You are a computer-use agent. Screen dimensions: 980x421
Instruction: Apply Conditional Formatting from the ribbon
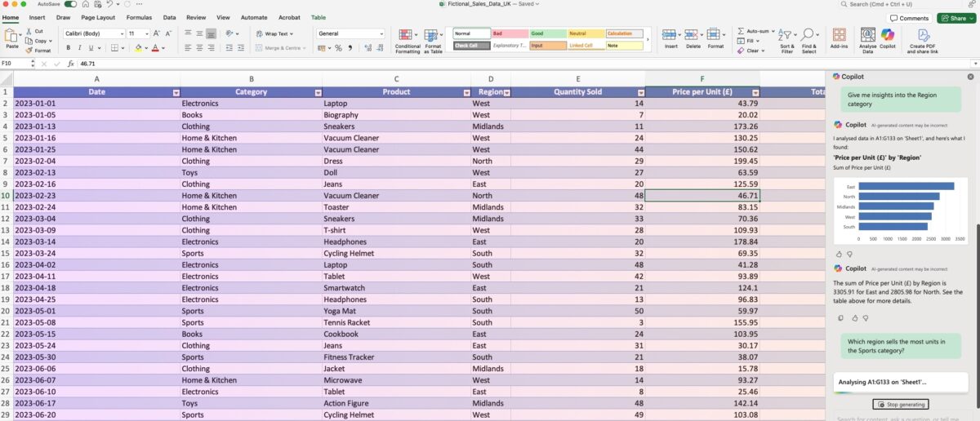point(408,38)
